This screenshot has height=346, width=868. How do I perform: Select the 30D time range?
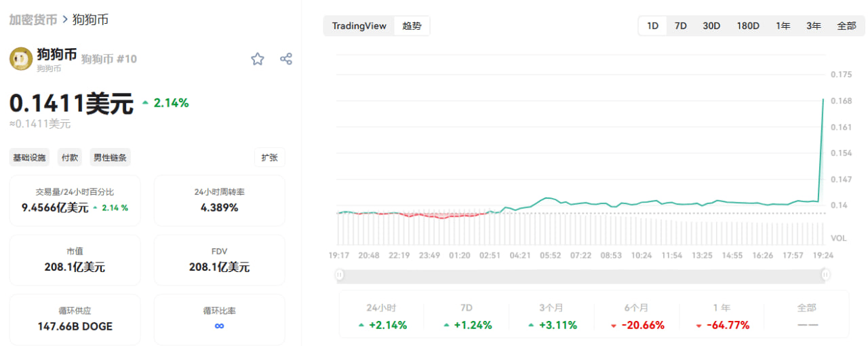coord(711,26)
